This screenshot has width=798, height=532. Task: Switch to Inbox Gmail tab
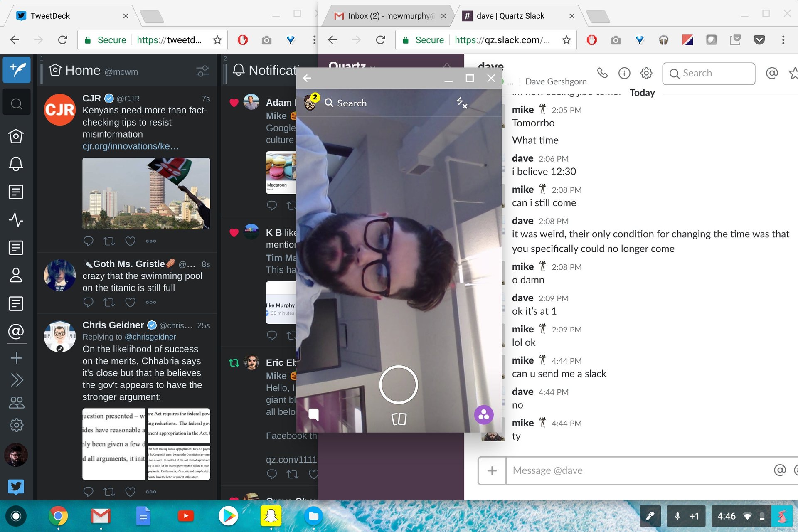(391, 16)
